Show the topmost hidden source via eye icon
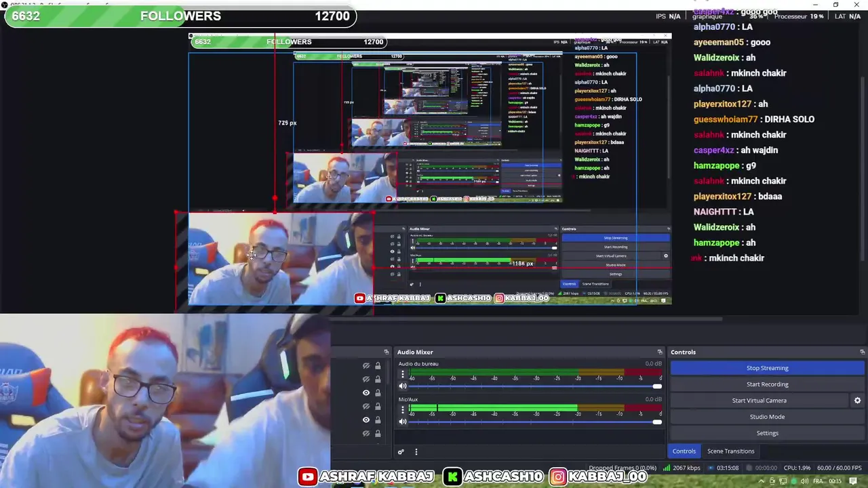The height and width of the screenshot is (488, 868). click(x=366, y=366)
